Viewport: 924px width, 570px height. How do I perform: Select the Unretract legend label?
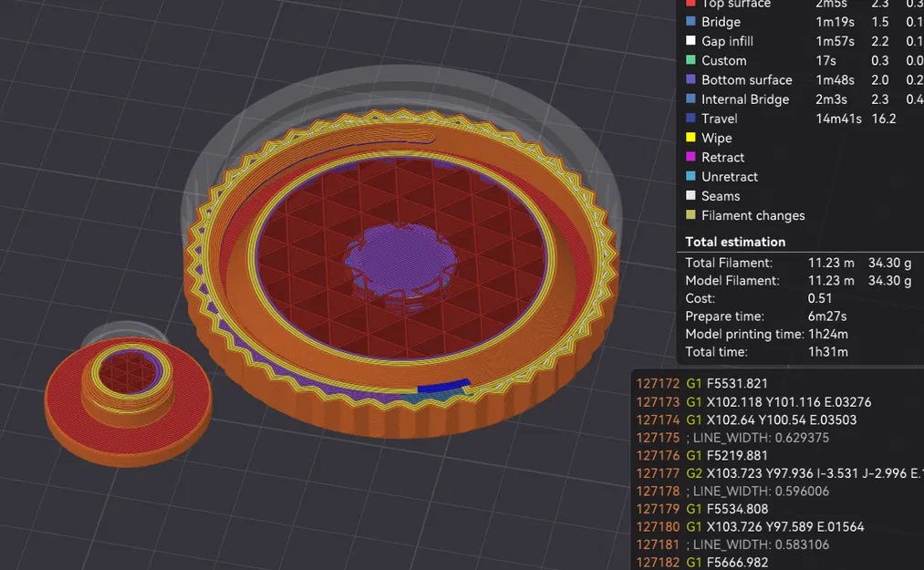click(730, 177)
